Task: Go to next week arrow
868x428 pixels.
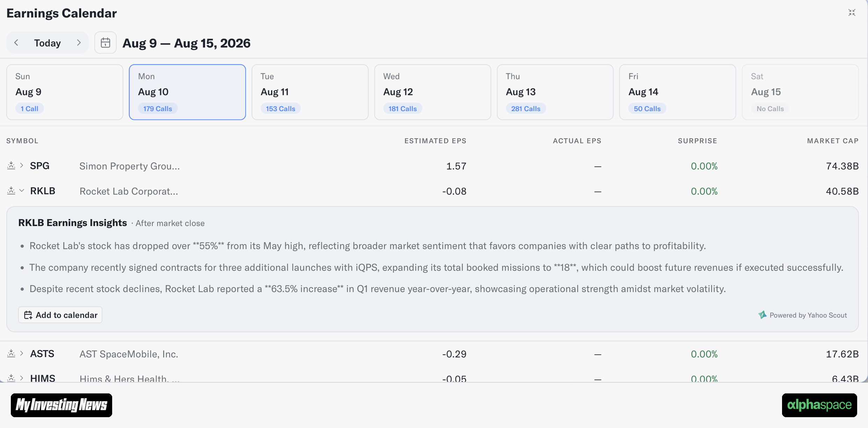Action: (79, 43)
